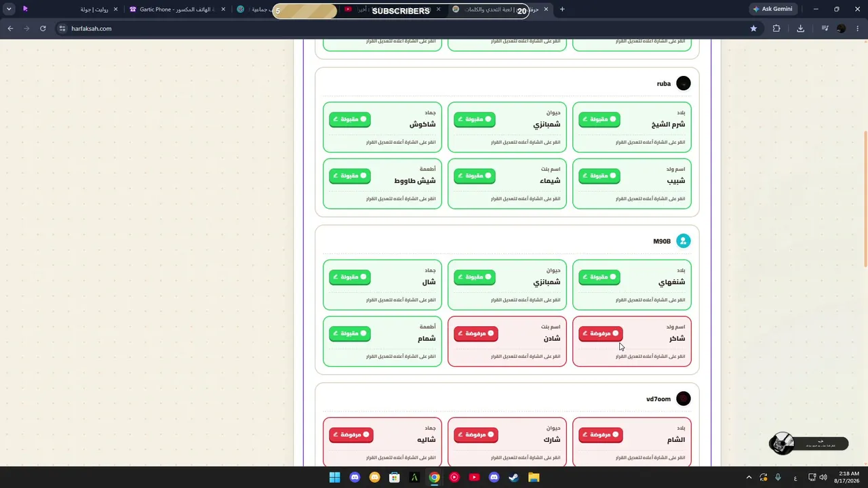The width and height of the screenshot is (868, 488).
Task: Click the microphone icon in system tray
Action: pos(778,477)
